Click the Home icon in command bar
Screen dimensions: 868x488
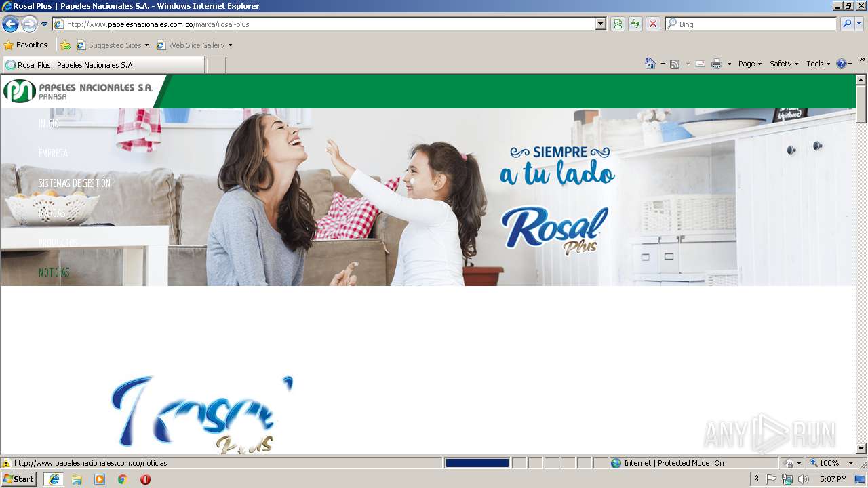[x=650, y=64]
